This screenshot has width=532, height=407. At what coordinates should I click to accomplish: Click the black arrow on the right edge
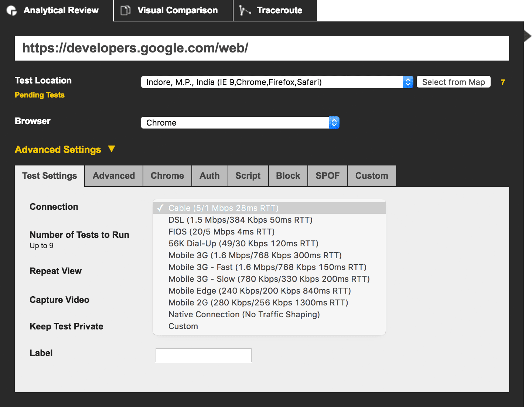coord(527,35)
